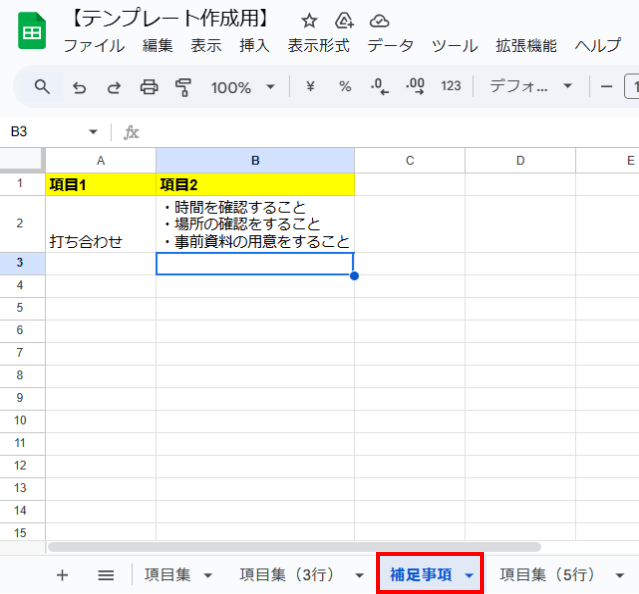Image resolution: width=639 pixels, height=594 pixels.
Task: Show the all sheets list
Action: (106, 574)
